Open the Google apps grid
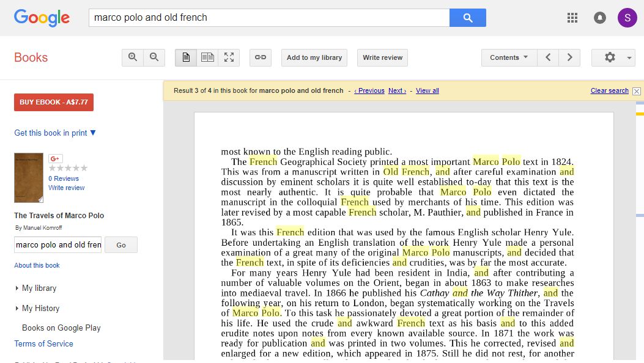 [x=572, y=18]
